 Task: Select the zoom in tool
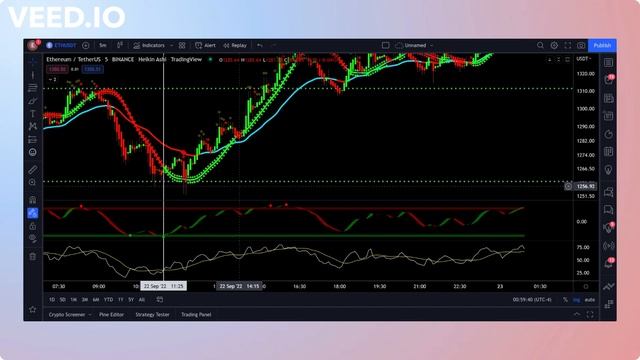point(33,182)
